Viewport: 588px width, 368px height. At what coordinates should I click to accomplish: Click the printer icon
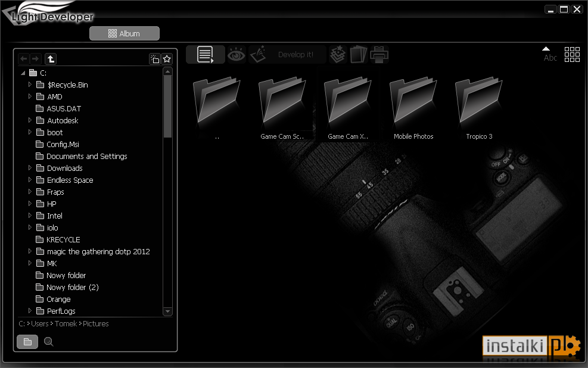point(379,55)
